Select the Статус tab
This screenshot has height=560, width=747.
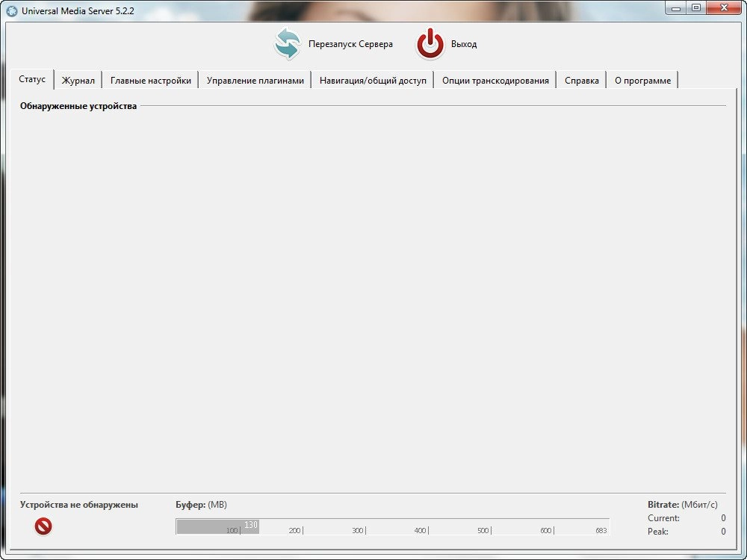32,80
